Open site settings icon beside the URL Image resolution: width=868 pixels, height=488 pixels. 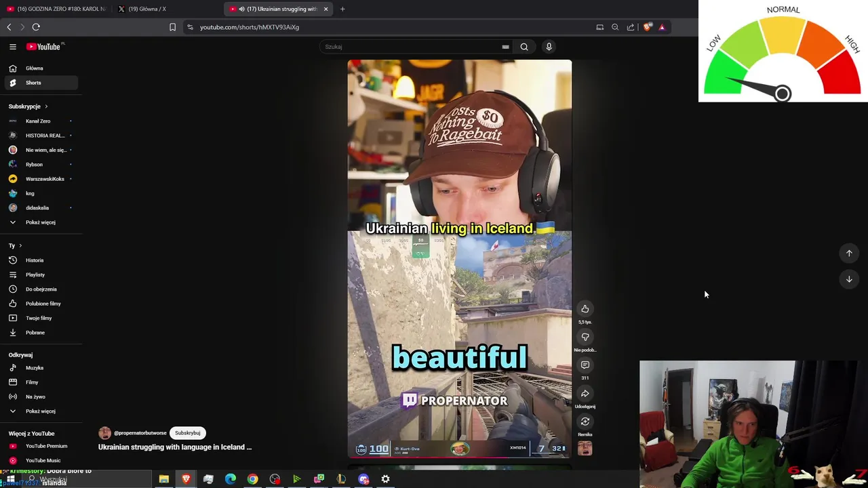click(x=190, y=27)
